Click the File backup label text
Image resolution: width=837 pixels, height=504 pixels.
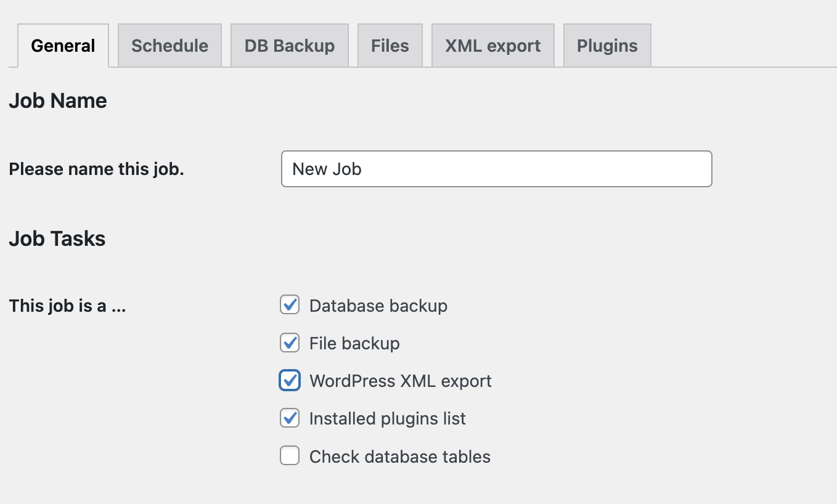[x=354, y=343]
